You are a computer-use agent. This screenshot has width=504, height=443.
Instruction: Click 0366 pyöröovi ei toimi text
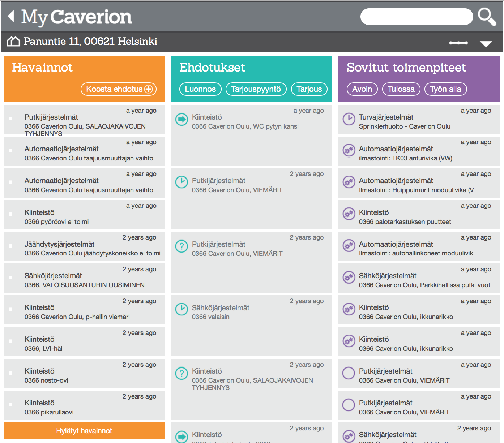57,222
